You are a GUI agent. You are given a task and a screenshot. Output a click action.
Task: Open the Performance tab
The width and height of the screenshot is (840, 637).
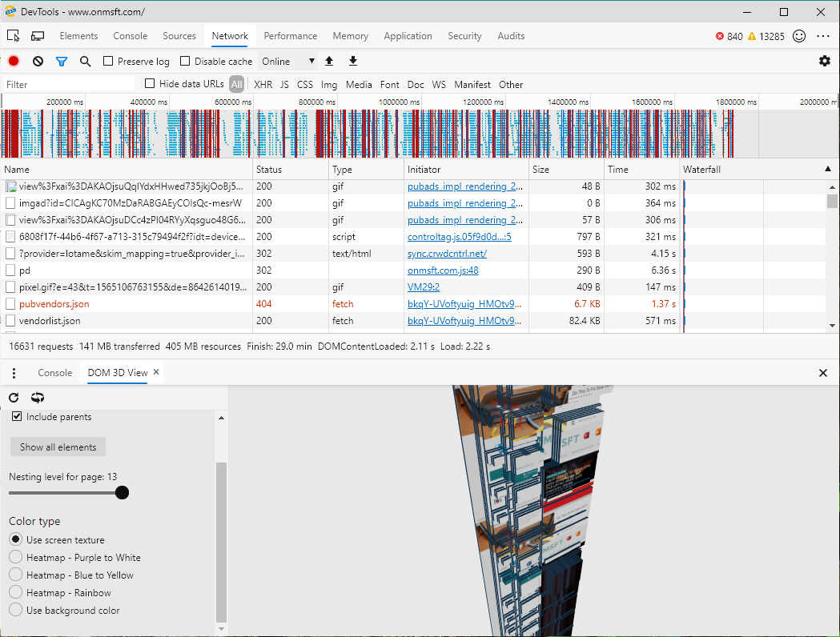[x=291, y=36]
